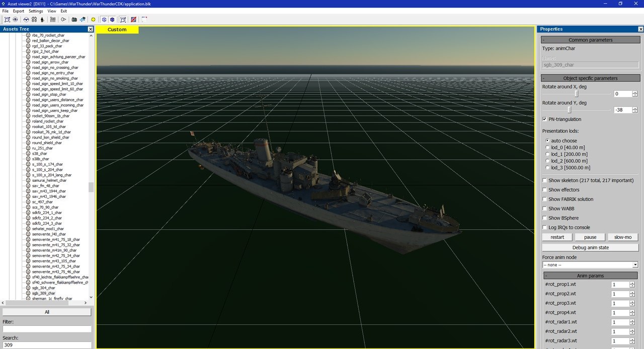Select lod_1 [200.00 m] radio button

[x=547, y=154]
